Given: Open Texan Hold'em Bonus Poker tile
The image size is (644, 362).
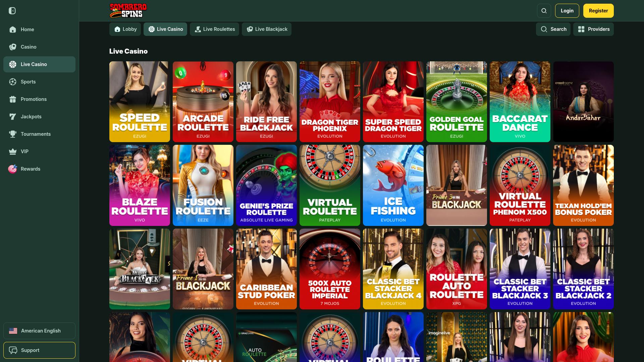Looking at the screenshot, I should point(583,185).
